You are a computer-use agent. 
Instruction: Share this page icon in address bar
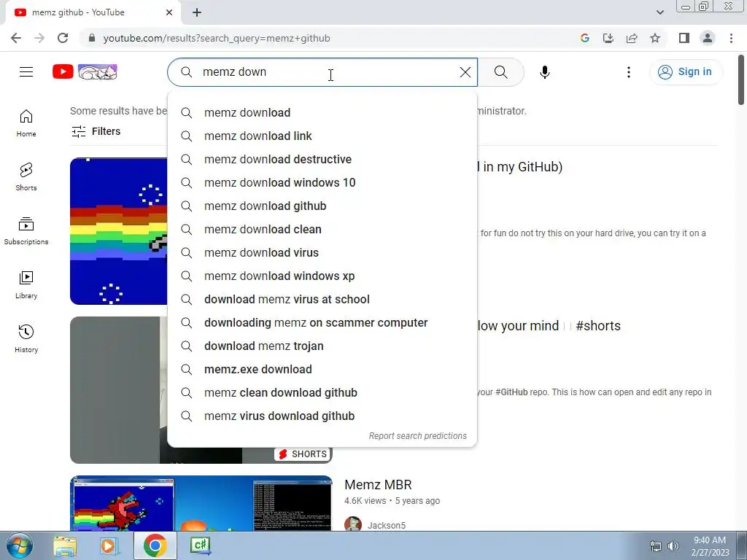(632, 38)
